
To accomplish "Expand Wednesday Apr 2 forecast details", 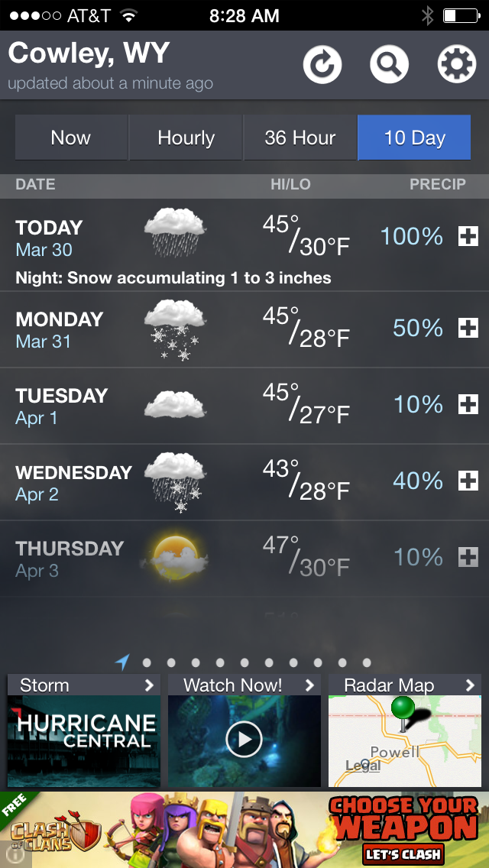I will pyautogui.click(x=468, y=481).
